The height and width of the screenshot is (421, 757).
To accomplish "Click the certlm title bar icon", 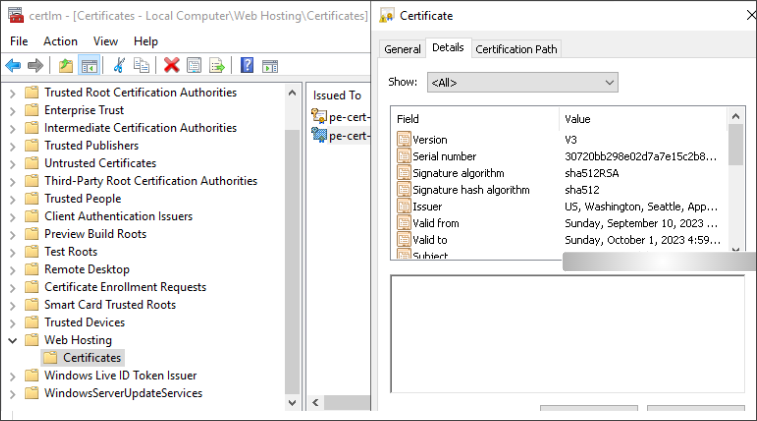I will [15, 15].
